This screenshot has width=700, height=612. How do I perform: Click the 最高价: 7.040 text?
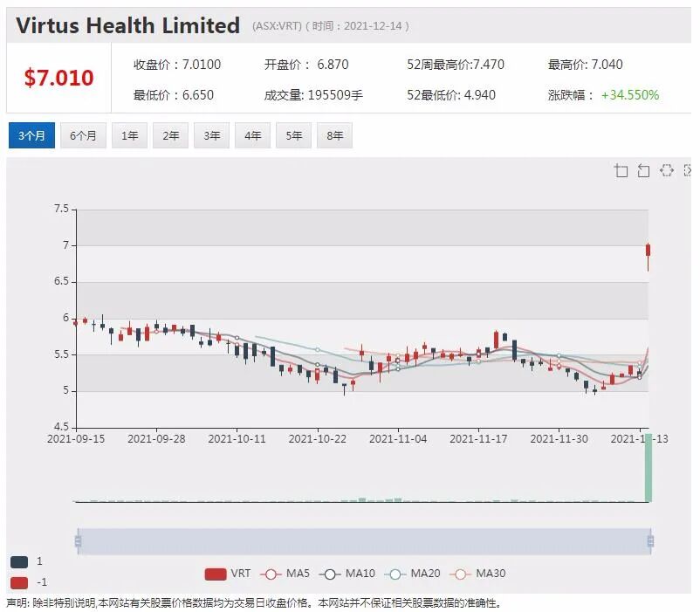586,65
